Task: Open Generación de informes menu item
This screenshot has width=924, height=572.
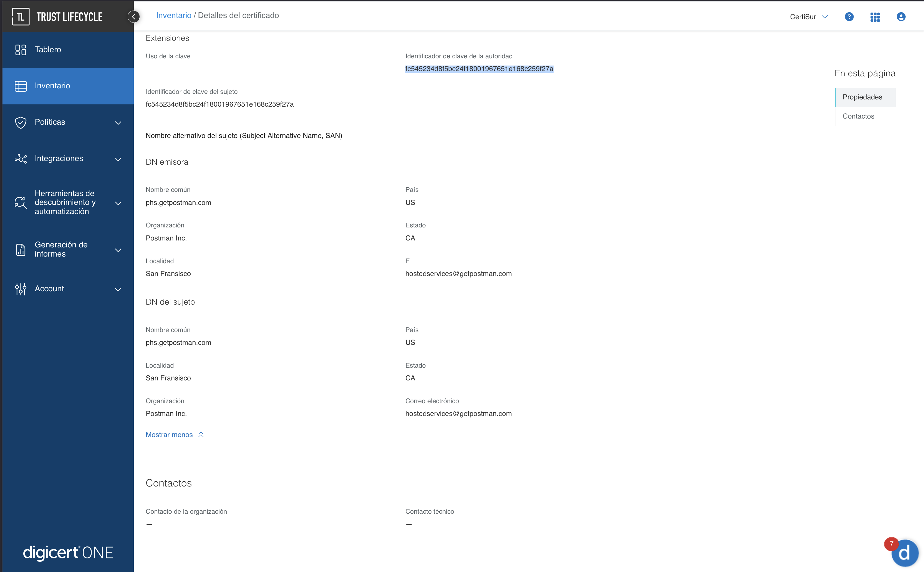Action: [x=68, y=249]
